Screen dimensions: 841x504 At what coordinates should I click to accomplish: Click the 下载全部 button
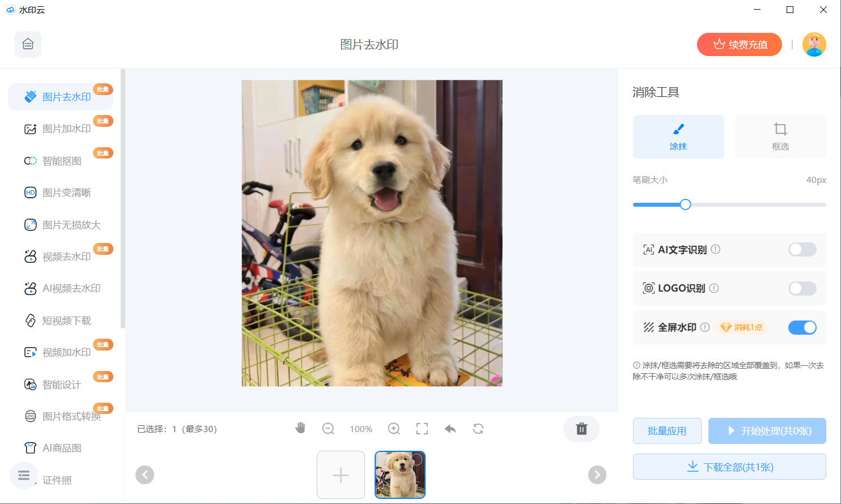[729, 467]
